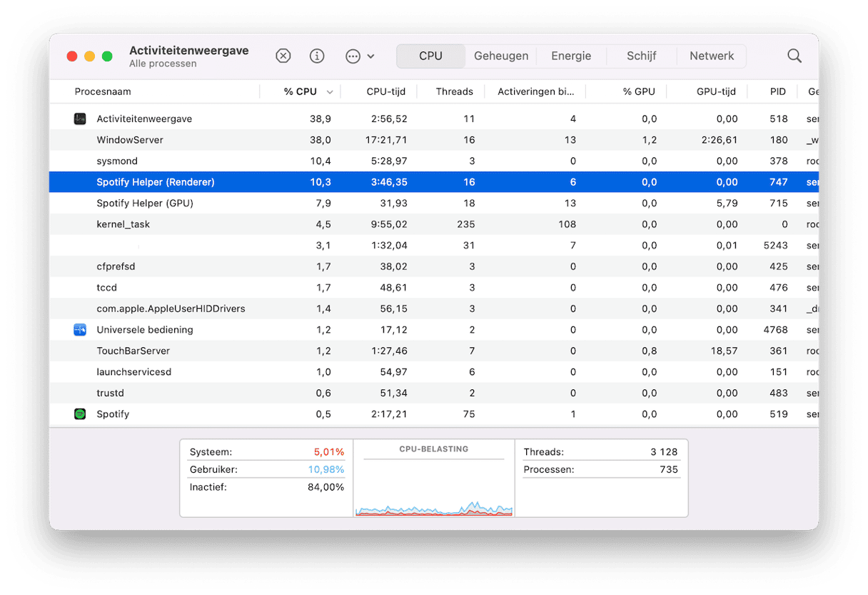Click the search magnifying glass icon

point(794,56)
